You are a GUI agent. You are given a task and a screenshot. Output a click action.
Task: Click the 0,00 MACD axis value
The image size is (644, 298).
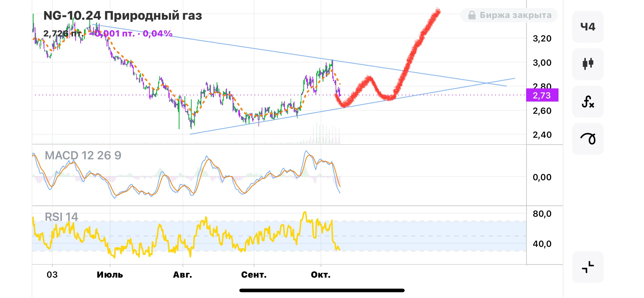click(542, 177)
